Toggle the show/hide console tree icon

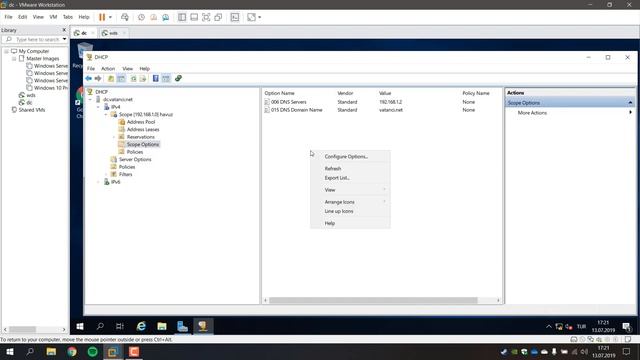coord(121,78)
